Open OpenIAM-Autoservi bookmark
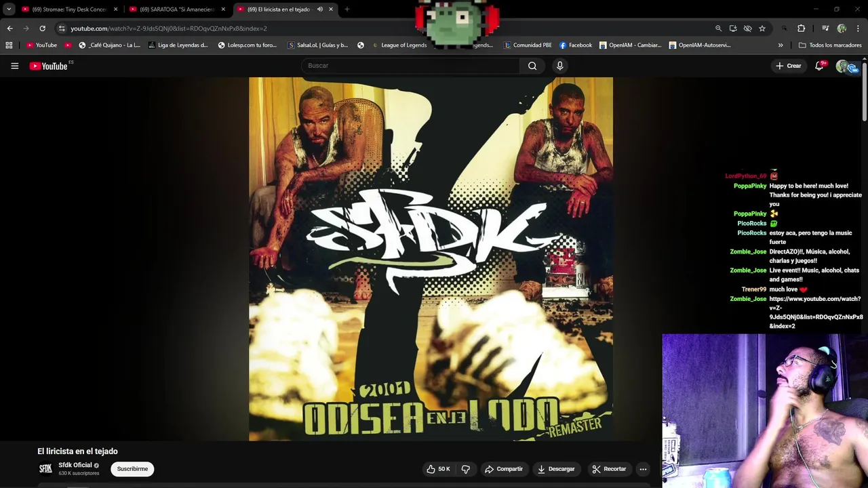 click(700, 45)
